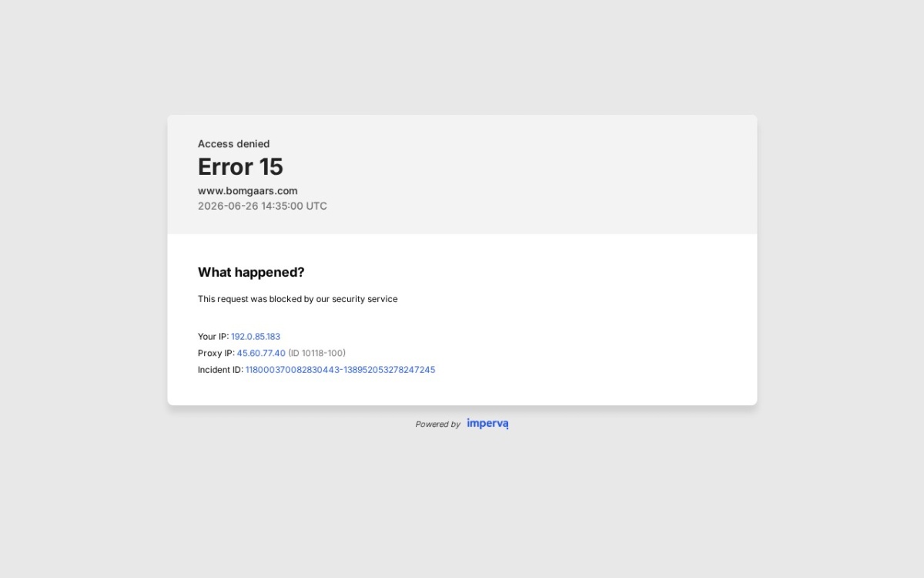Click the Imperva logo
924x578 pixels.
[487, 423]
